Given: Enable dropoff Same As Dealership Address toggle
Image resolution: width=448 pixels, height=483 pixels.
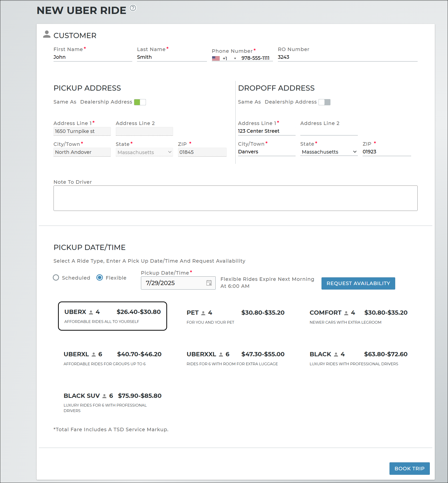Looking at the screenshot, I should click(324, 102).
